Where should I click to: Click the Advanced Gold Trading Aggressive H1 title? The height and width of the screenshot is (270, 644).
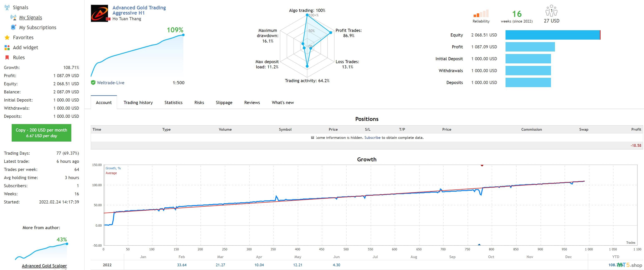(139, 10)
